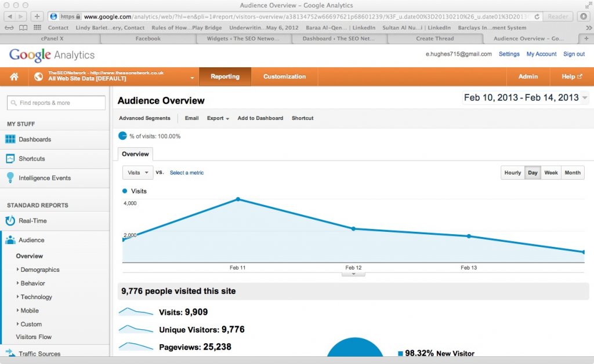Viewport: 594px width, 364px height.
Task: Click the Sign out link
Action: point(574,54)
